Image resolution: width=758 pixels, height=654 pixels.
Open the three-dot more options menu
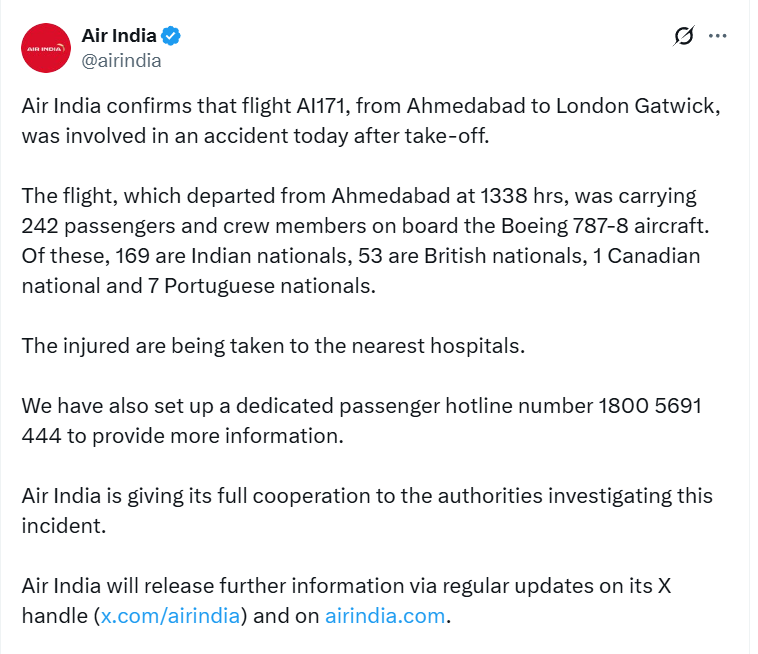coord(717,36)
